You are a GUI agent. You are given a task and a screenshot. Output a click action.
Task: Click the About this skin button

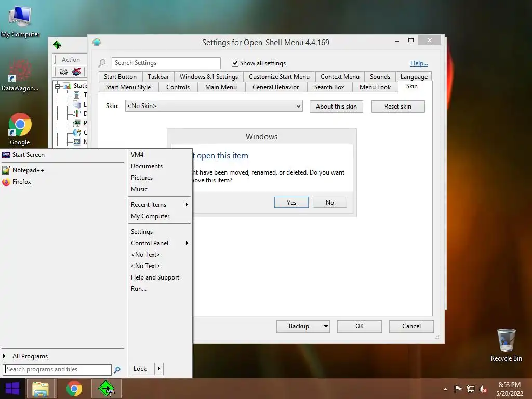pyautogui.click(x=336, y=107)
